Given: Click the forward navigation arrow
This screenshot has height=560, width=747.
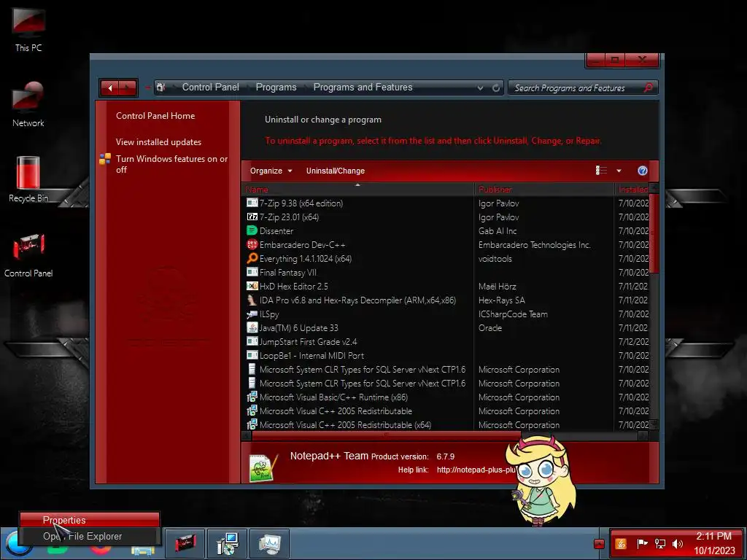Looking at the screenshot, I should click(127, 88).
